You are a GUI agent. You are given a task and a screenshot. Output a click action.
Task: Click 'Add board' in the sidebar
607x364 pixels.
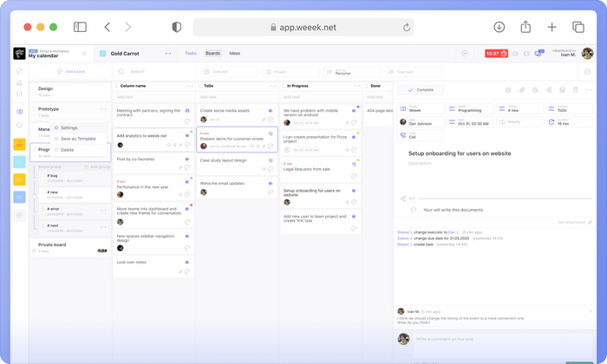click(x=71, y=72)
